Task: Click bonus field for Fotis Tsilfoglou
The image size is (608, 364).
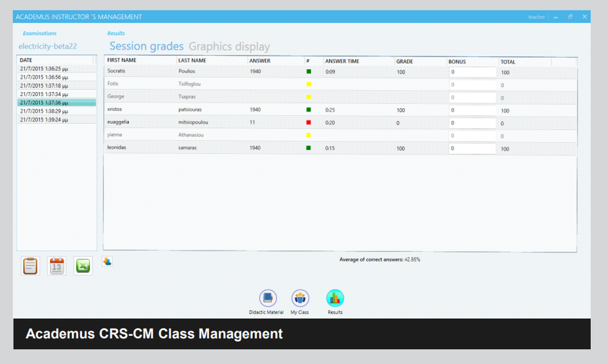Action: point(472,85)
